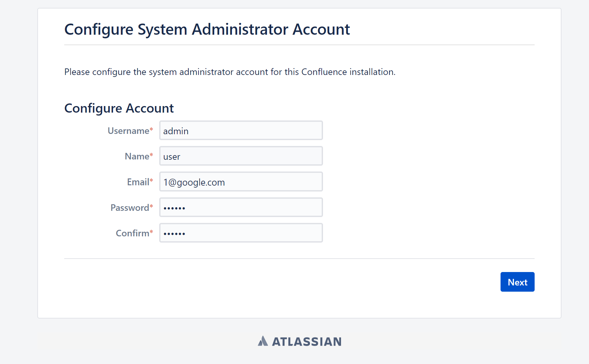Click inside the Password input field
Image resolution: width=589 pixels, height=364 pixels.
click(241, 207)
